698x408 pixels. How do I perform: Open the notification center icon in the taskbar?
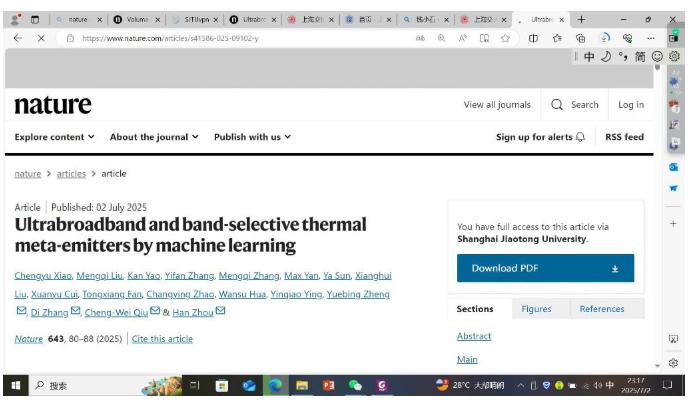point(667,385)
